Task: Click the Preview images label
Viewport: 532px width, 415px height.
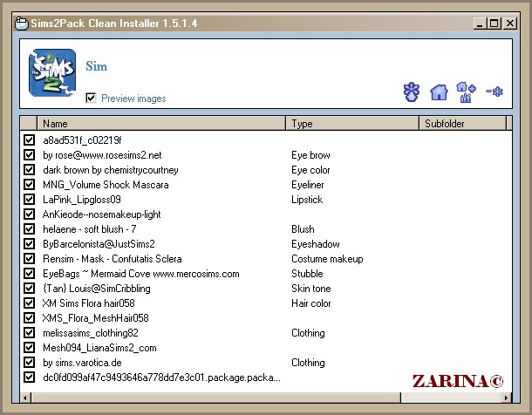Action: pos(133,99)
